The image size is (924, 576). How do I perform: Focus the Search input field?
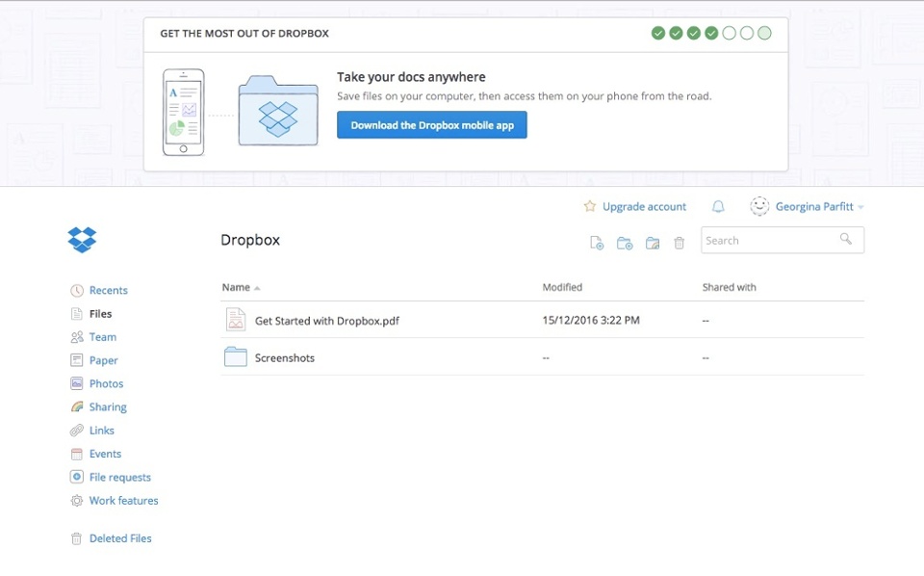click(783, 241)
